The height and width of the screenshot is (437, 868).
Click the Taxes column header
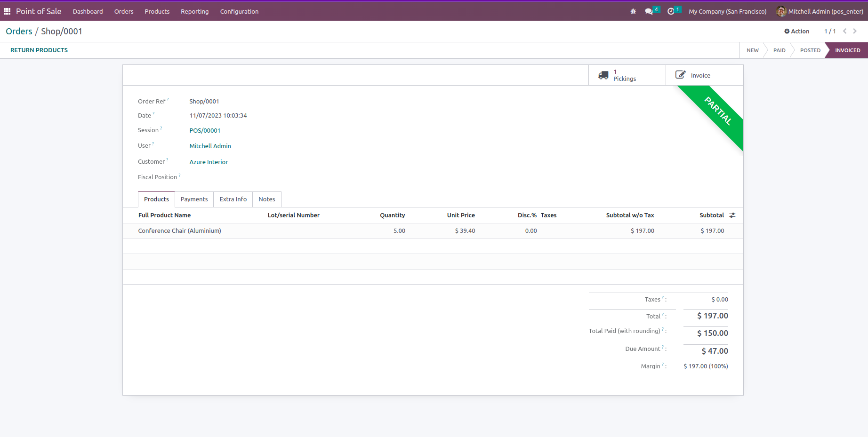click(x=548, y=215)
